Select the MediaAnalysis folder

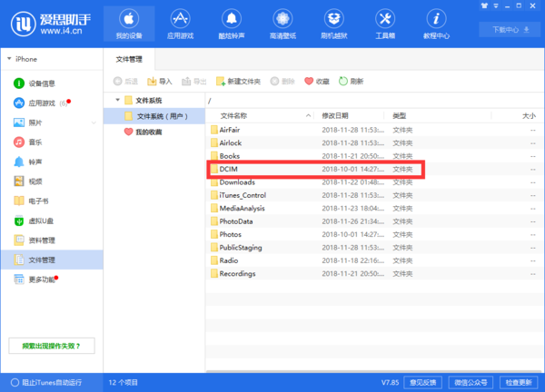(x=374, y=209)
